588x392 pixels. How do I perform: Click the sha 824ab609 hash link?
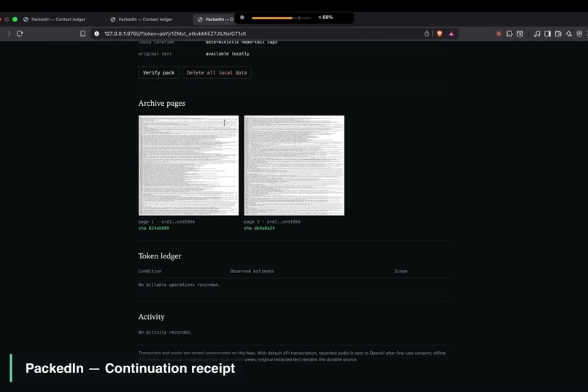154,228
